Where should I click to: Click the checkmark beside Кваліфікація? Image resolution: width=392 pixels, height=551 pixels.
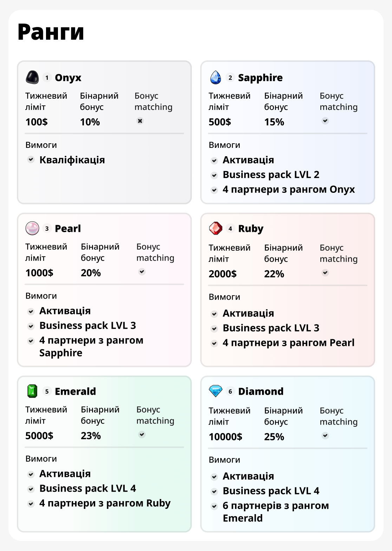tap(31, 160)
